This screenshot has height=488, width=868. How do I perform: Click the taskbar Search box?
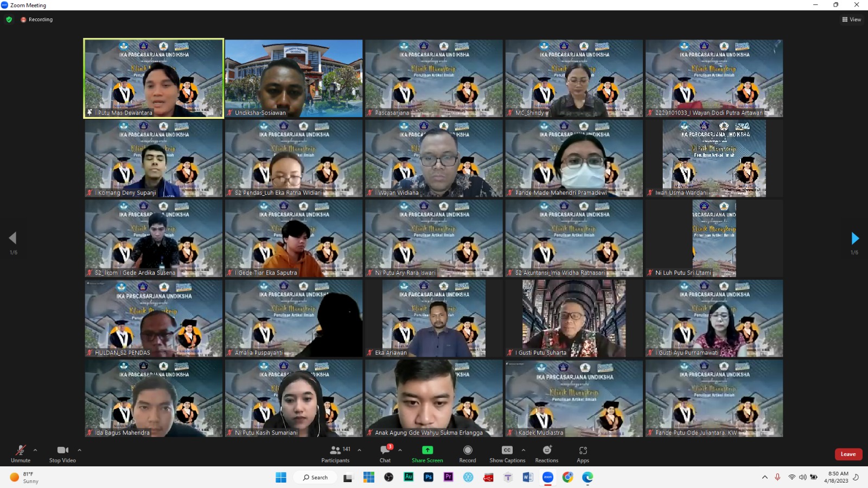316,477
